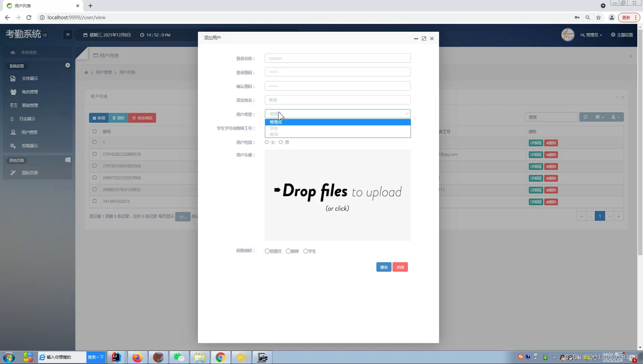Toggle the select-all checkbox in table header
Image resolution: width=643 pixels, height=364 pixels.
(x=94, y=131)
